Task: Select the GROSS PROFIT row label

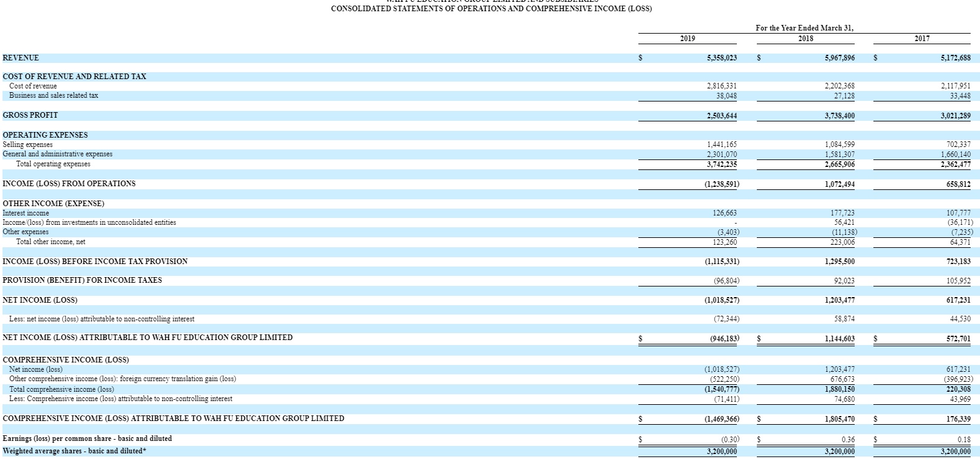Action: (30, 115)
